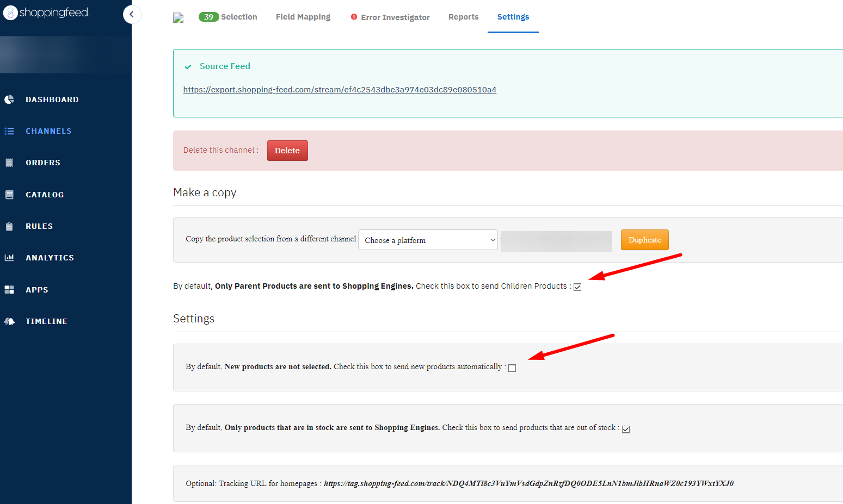Open Apps in the sidebar
This screenshot has width=843, height=504.
[x=37, y=290]
